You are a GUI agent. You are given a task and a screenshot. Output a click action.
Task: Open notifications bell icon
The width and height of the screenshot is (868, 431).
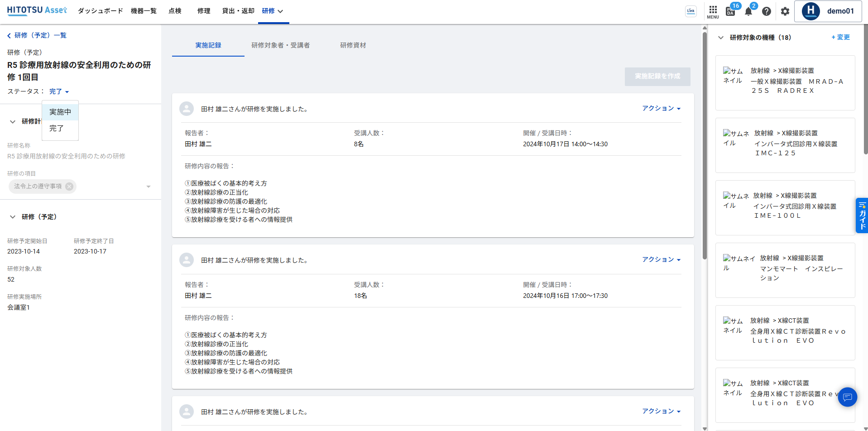pyautogui.click(x=748, y=11)
